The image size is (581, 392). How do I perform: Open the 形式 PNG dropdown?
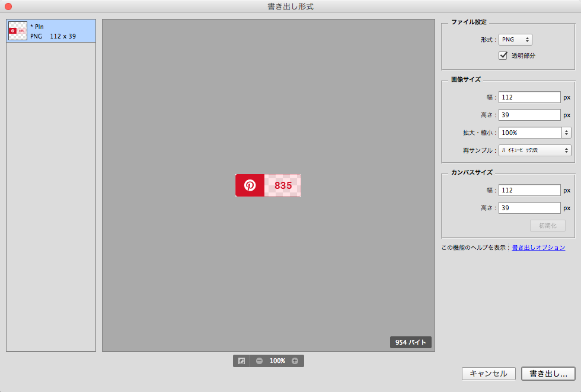coord(515,40)
